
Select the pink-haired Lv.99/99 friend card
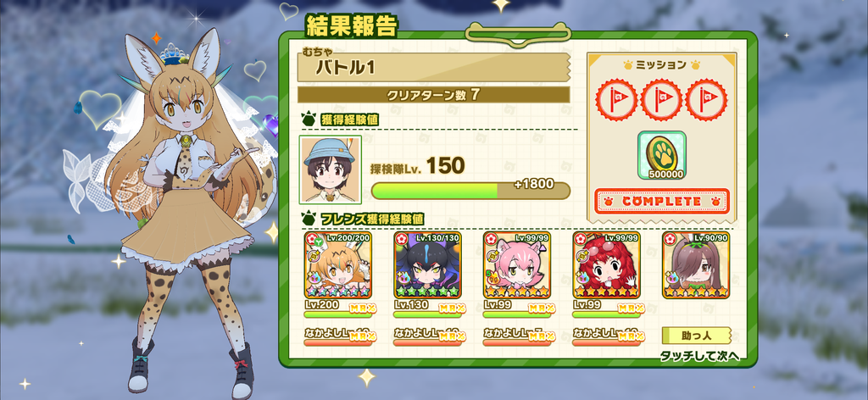pos(517,265)
